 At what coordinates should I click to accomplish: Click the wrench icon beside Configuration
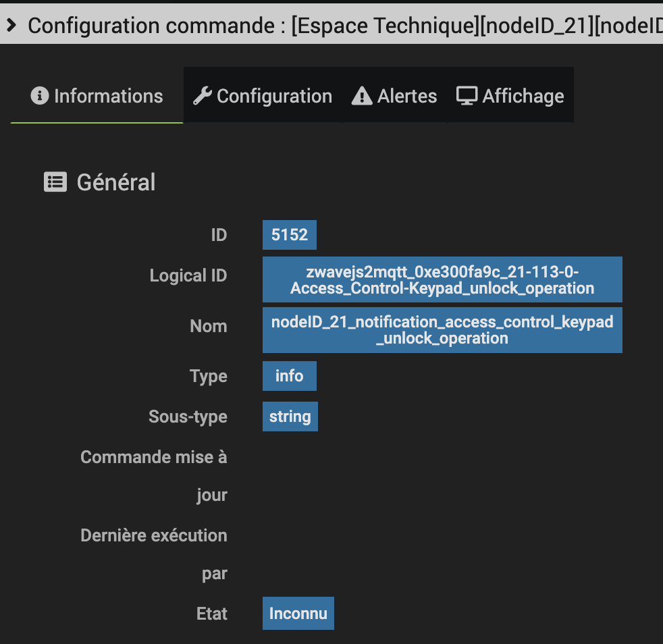tap(202, 96)
